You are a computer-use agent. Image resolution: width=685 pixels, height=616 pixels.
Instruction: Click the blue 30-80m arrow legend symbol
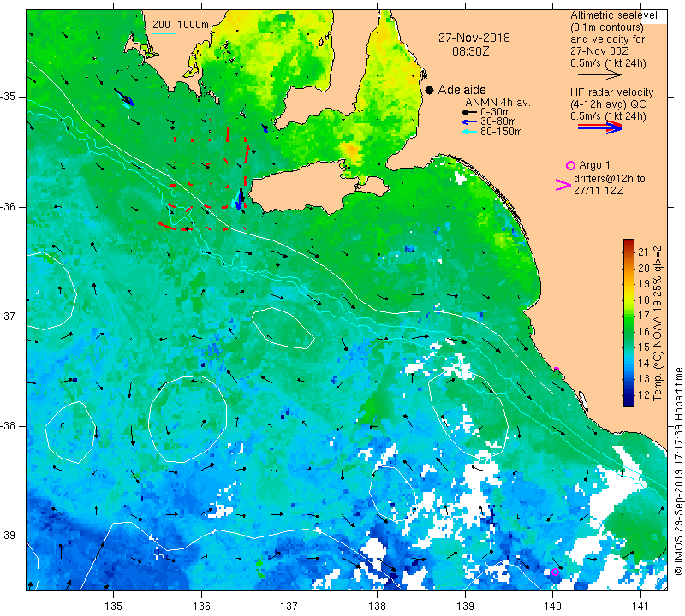point(468,121)
